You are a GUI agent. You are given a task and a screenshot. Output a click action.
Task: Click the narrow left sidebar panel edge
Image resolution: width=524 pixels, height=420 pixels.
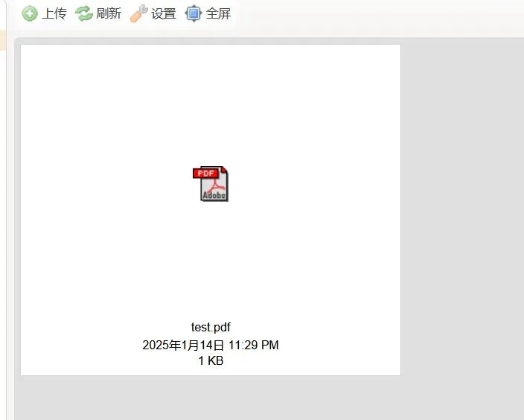tap(3, 234)
